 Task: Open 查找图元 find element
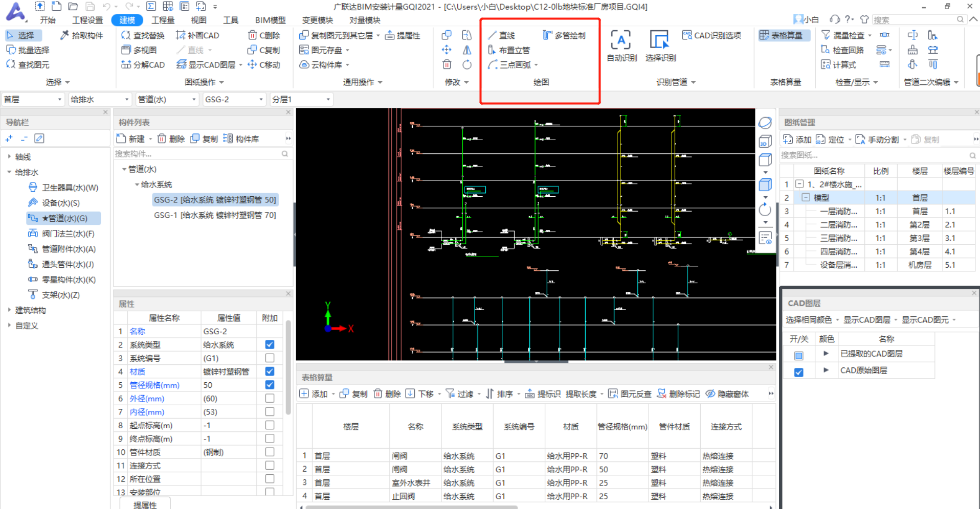[28, 65]
